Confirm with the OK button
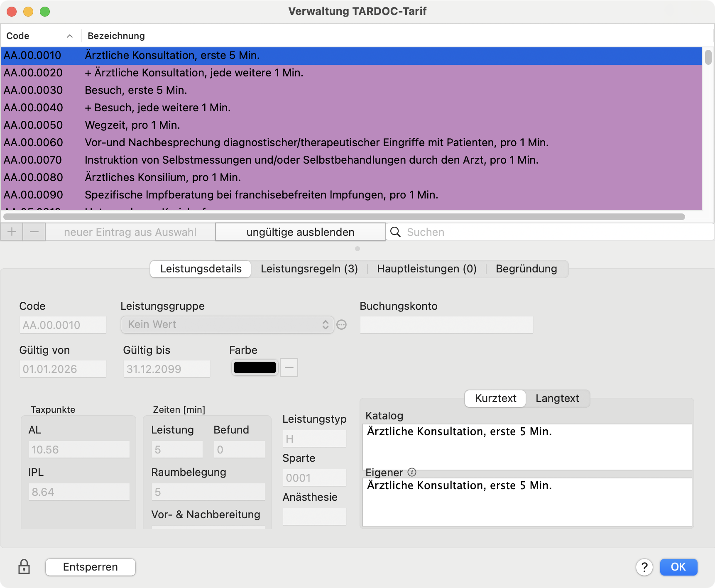The width and height of the screenshot is (715, 588). pyautogui.click(x=678, y=567)
